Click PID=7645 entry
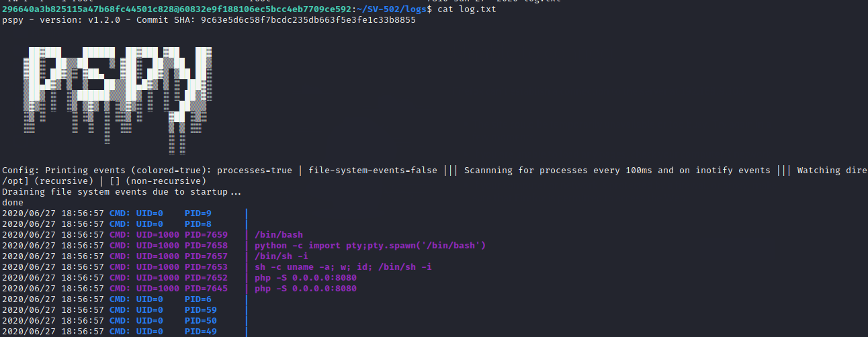Image resolution: width=868 pixels, height=337 pixels. click(206, 289)
